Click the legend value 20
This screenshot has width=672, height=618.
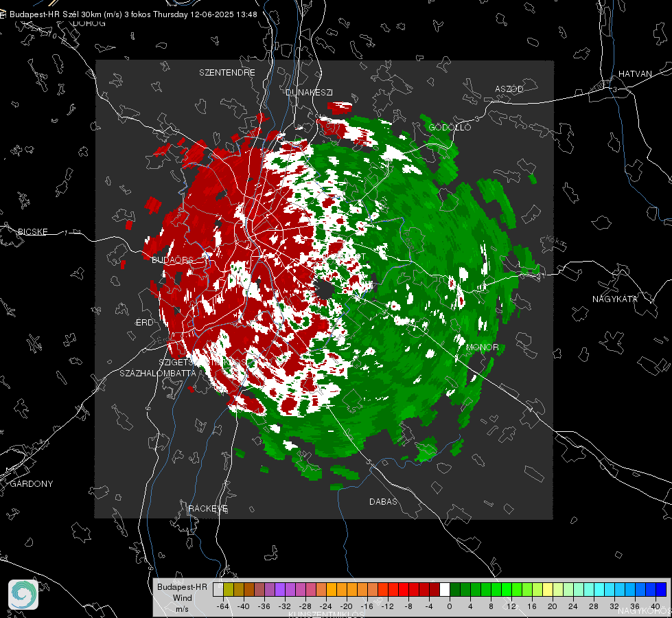pos(552,606)
